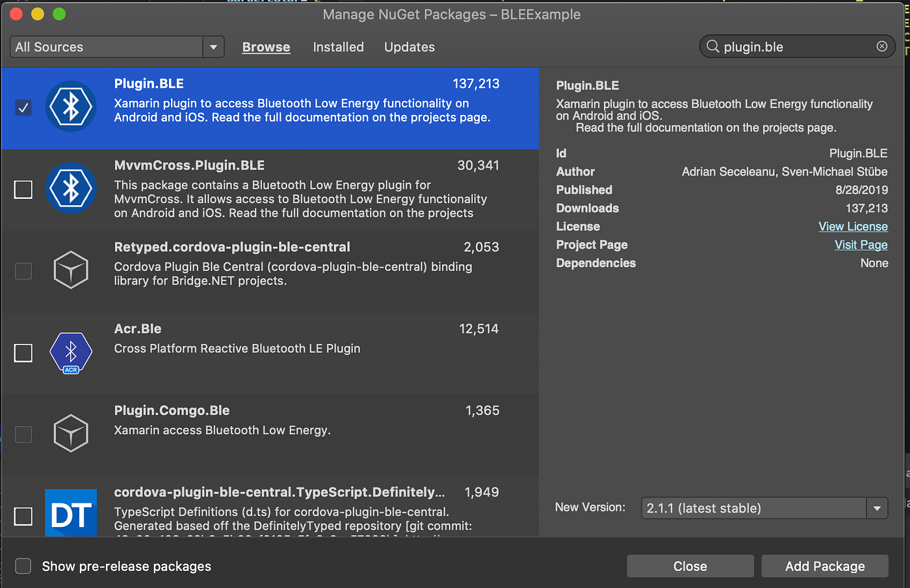Screen dimensions: 910x588
Task: Open the Updates tab
Action: 409,47
